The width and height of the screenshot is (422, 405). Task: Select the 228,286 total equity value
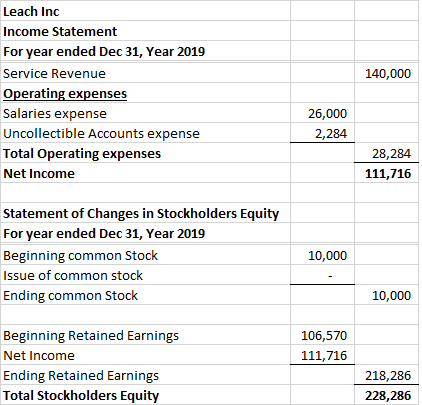pyautogui.click(x=388, y=396)
